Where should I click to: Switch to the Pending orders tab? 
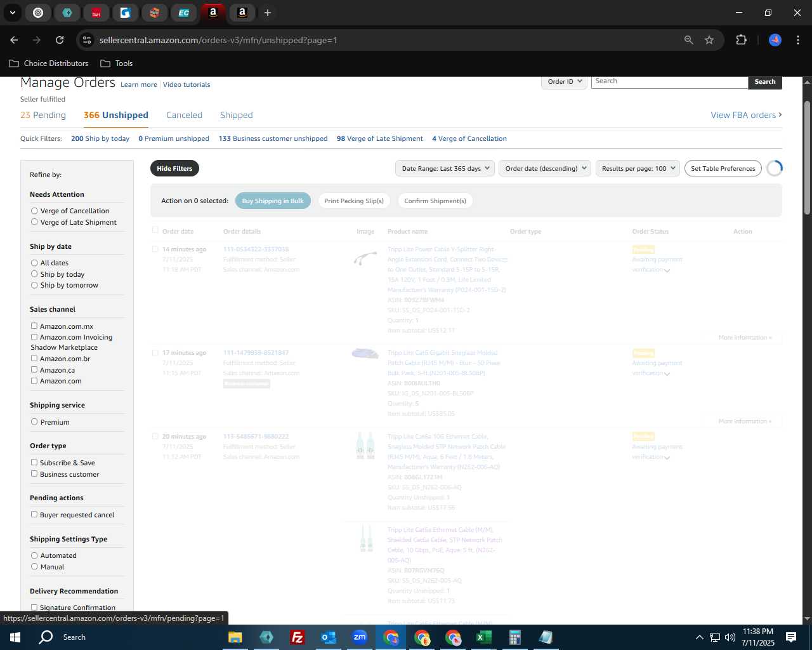[x=43, y=115]
